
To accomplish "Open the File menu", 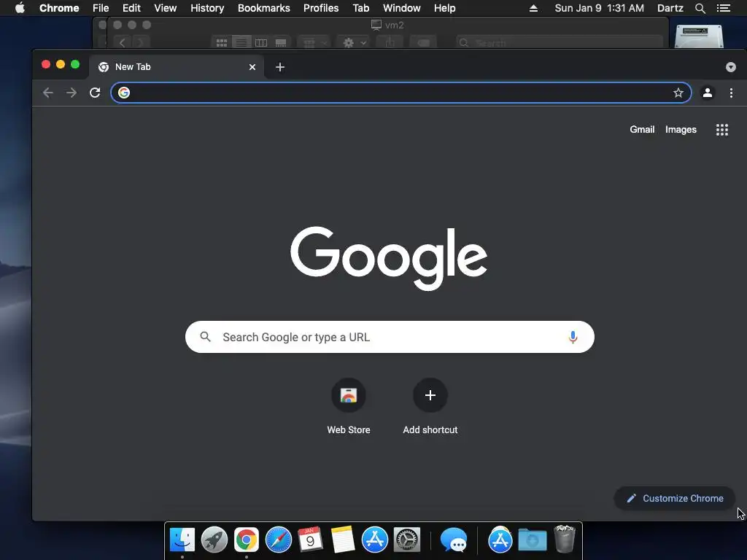I will coord(101,8).
